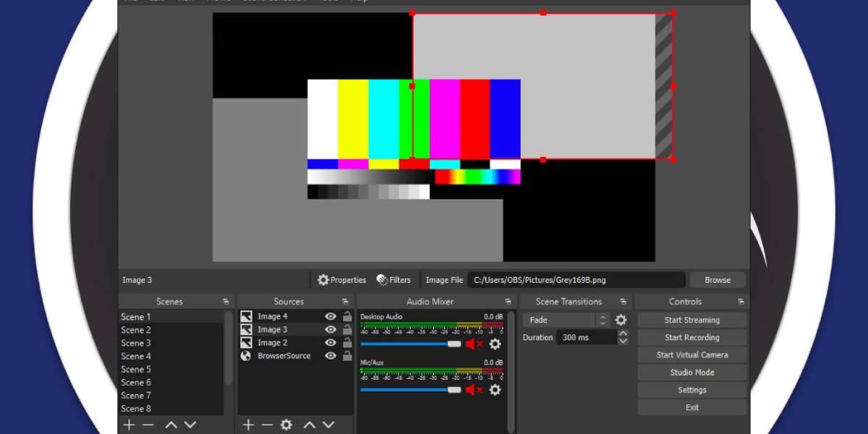The width and height of the screenshot is (868, 434).
Task: Open Mic/Aux settings gear
Action: point(495,390)
